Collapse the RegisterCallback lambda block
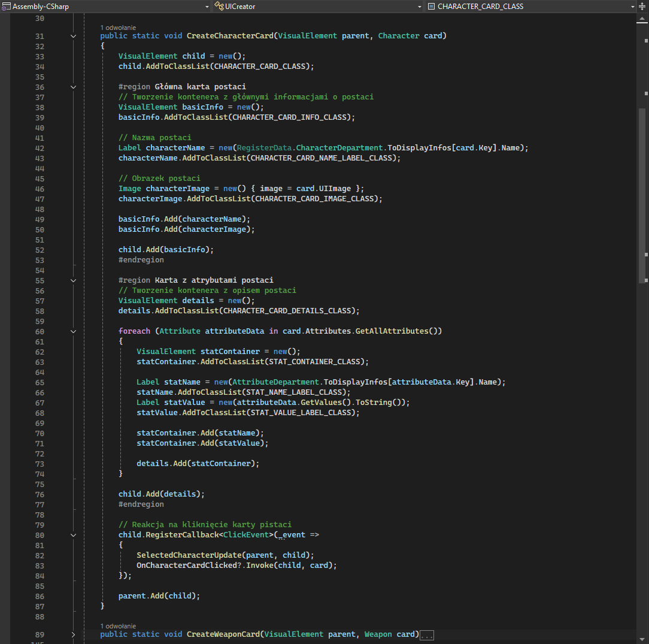 coord(74,535)
